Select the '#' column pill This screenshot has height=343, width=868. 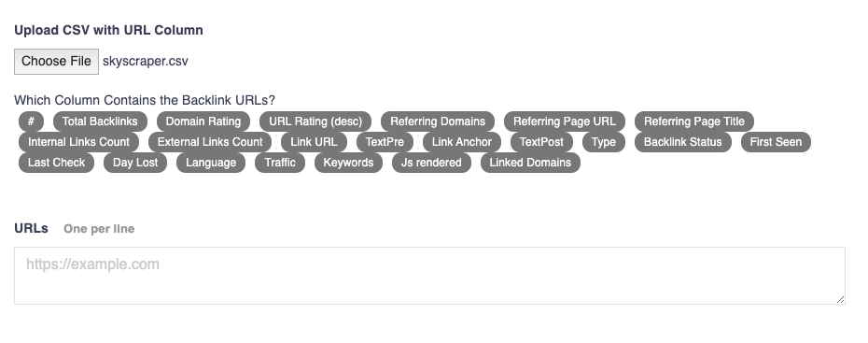point(31,121)
